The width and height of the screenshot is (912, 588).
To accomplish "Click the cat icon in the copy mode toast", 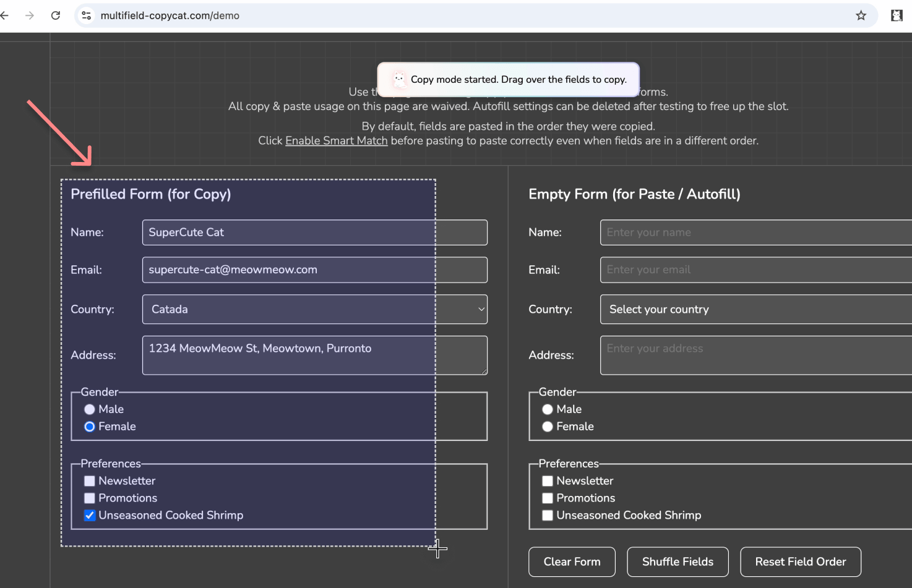I will point(398,79).
